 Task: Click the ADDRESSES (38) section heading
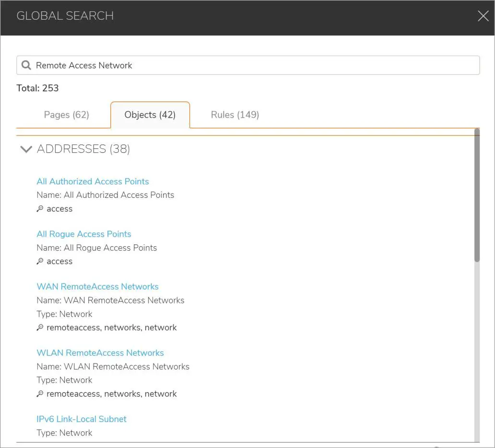click(x=83, y=149)
